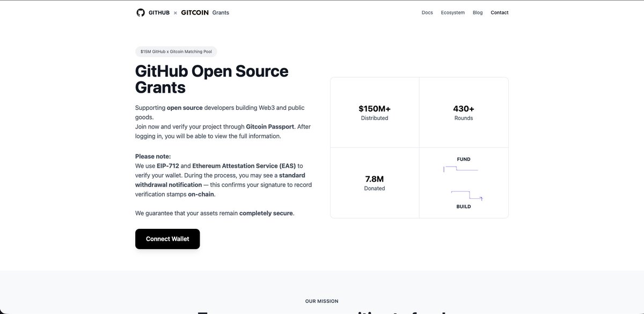644x314 pixels.
Task: Open the Contact page
Action: 500,12
